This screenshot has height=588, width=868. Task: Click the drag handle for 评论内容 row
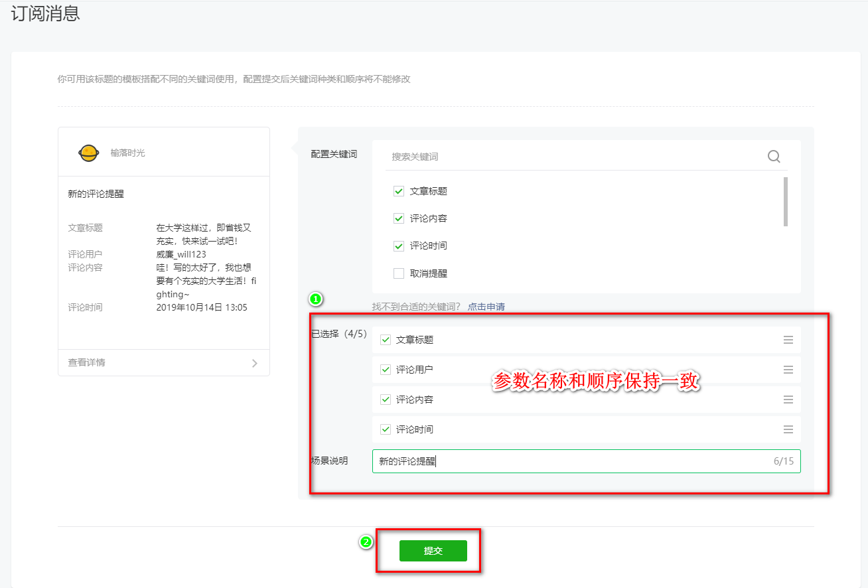tap(788, 400)
